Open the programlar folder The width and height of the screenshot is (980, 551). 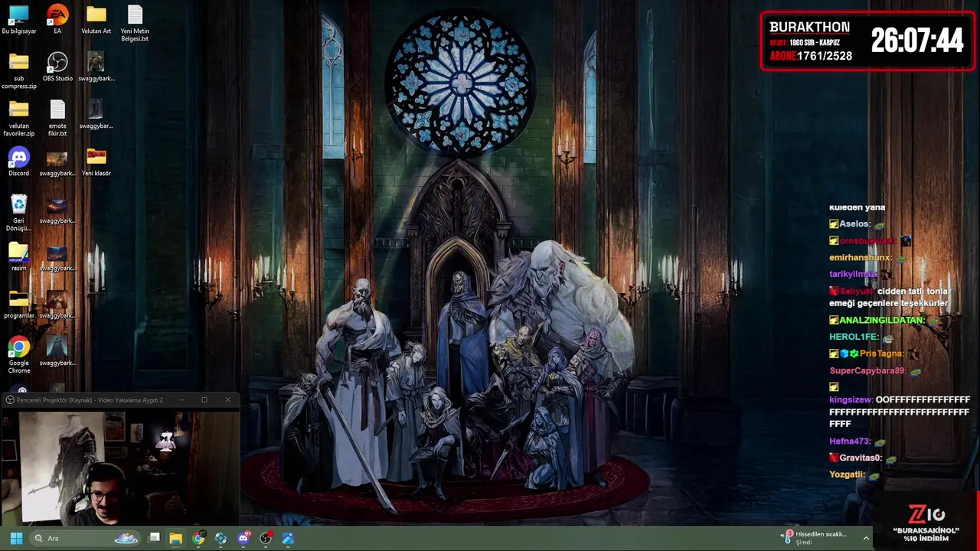click(x=18, y=305)
